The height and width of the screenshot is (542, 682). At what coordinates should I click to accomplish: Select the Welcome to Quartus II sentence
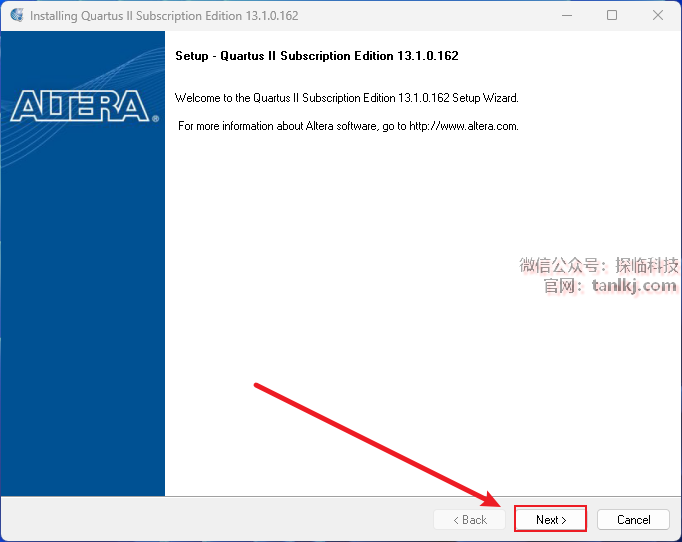(x=347, y=98)
